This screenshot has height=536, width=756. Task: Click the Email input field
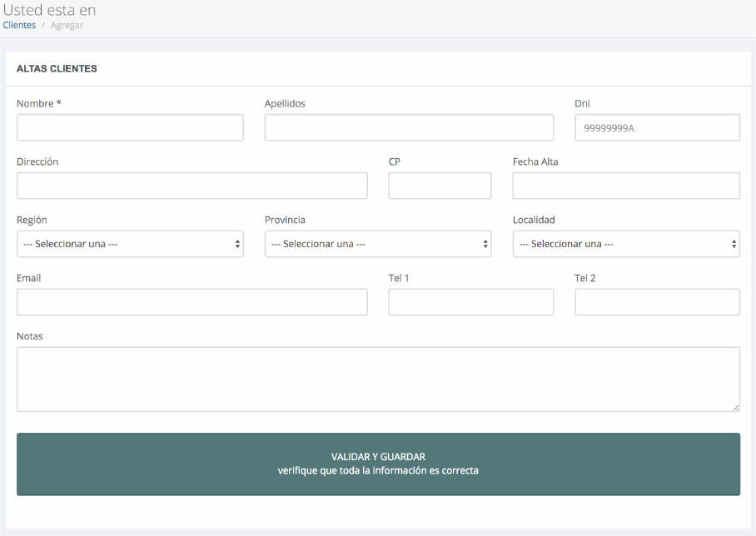pyautogui.click(x=191, y=302)
